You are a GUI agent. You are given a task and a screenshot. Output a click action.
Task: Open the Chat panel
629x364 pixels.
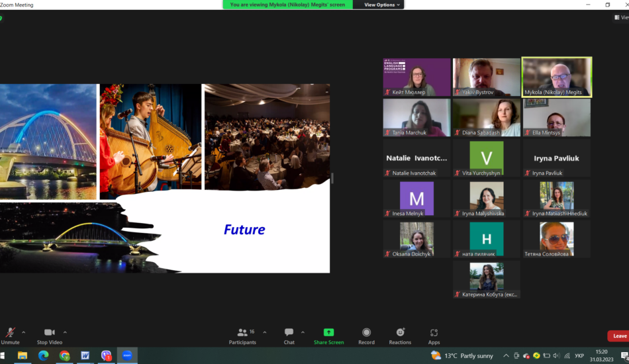[289, 333]
